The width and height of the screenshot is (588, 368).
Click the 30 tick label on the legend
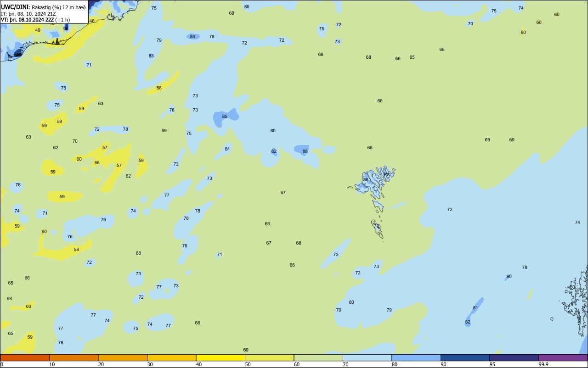coord(150,364)
